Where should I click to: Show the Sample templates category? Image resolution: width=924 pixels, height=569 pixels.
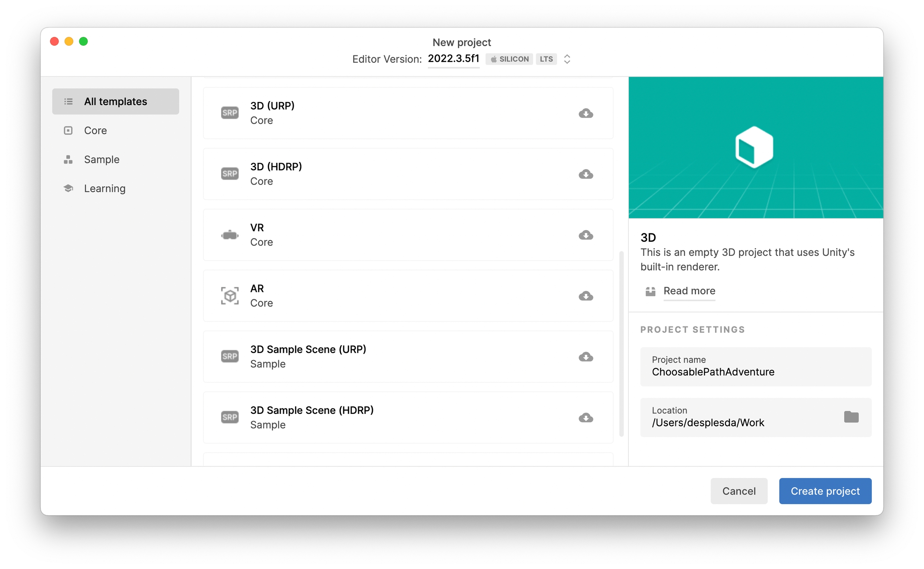[x=101, y=159]
